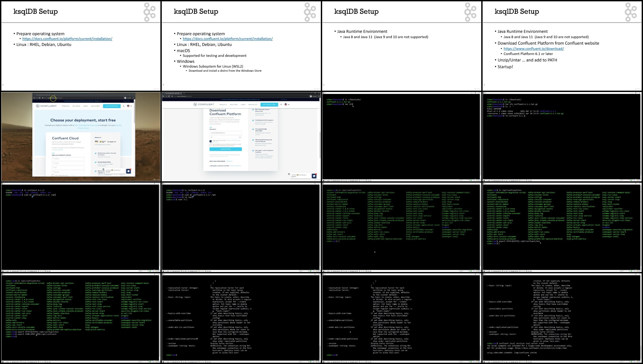Open a new tab in the Download Confluent Platform frame
Image resolution: width=643 pixels, height=364 pixels.
click(x=184, y=93)
